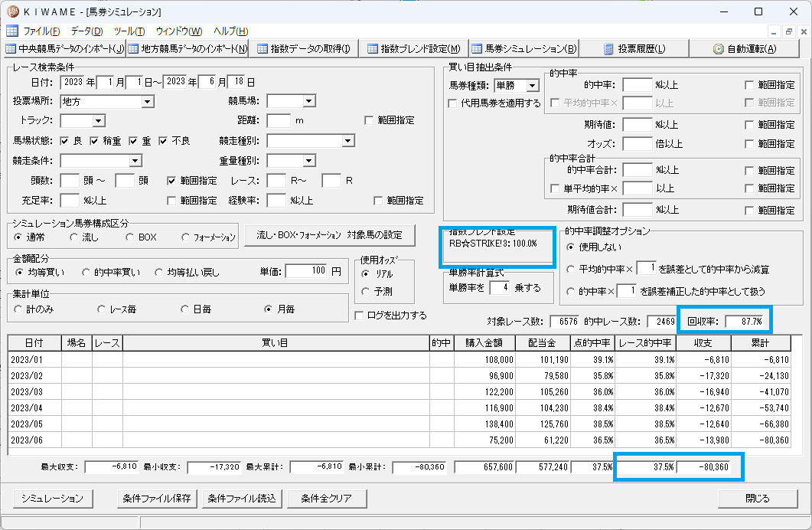The image size is (812, 530).
Task: Open 指数データの取得 toolbar button
Action: pyautogui.click(x=304, y=49)
